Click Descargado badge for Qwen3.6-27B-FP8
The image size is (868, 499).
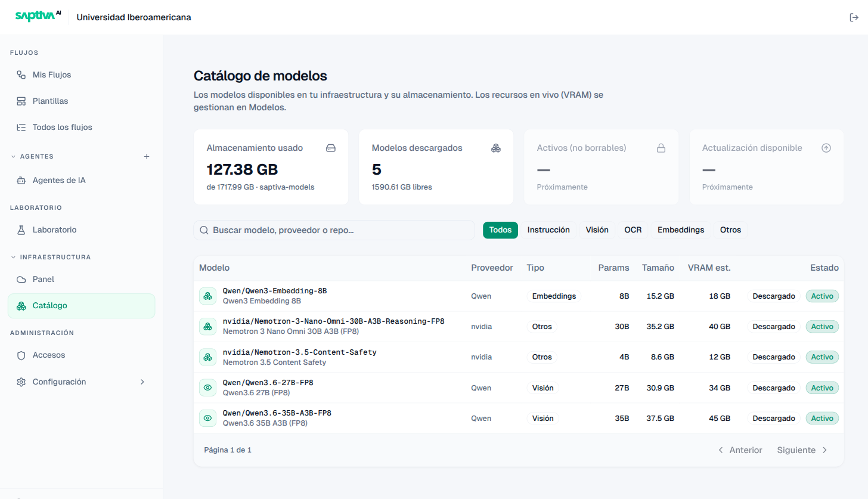click(x=774, y=388)
